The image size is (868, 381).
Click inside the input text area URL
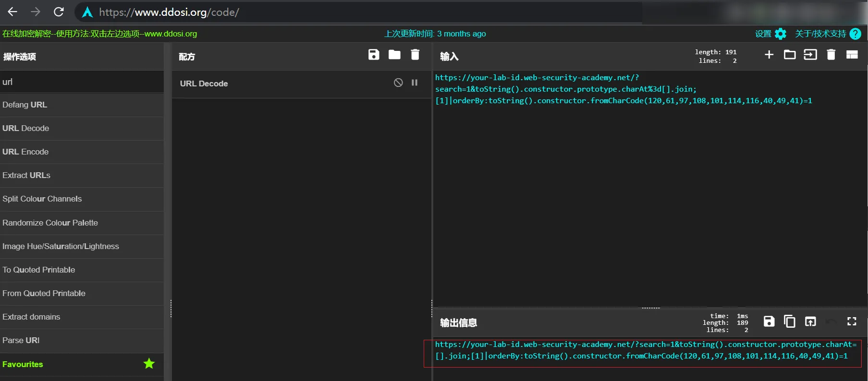[x=623, y=89]
